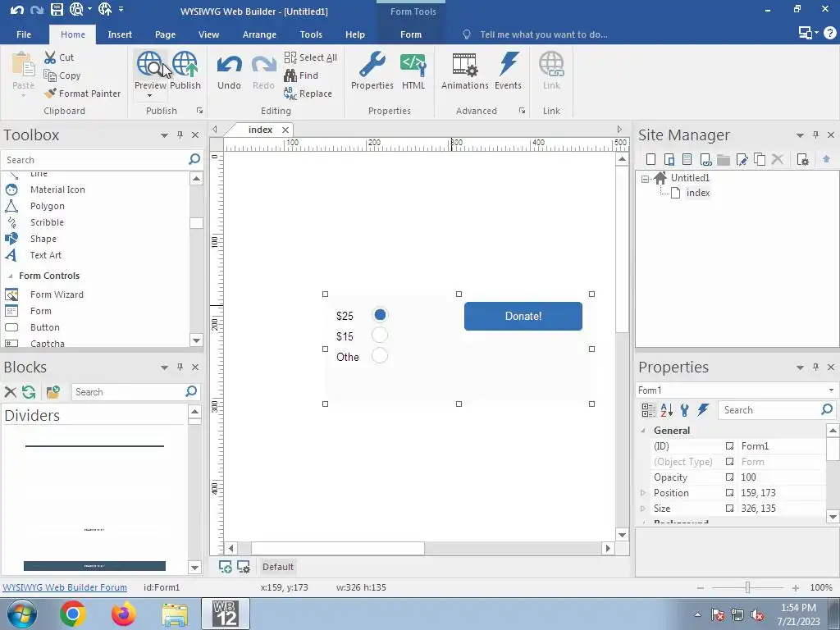Click the linked page icon in Site Manager
Image resolution: width=840 pixels, height=630 pixels.
coord(705,159)
